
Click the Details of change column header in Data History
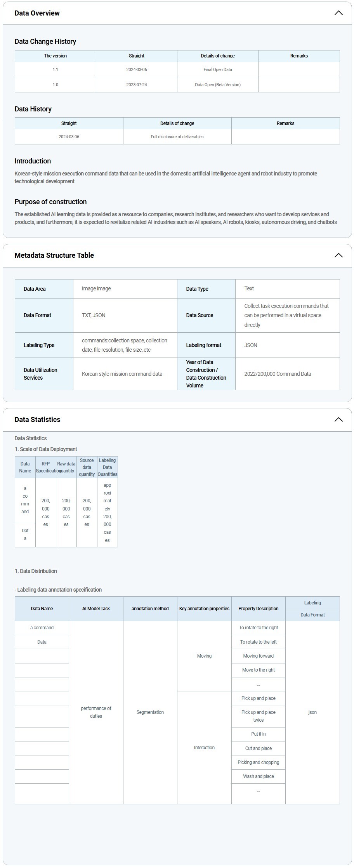pos(177,123)
